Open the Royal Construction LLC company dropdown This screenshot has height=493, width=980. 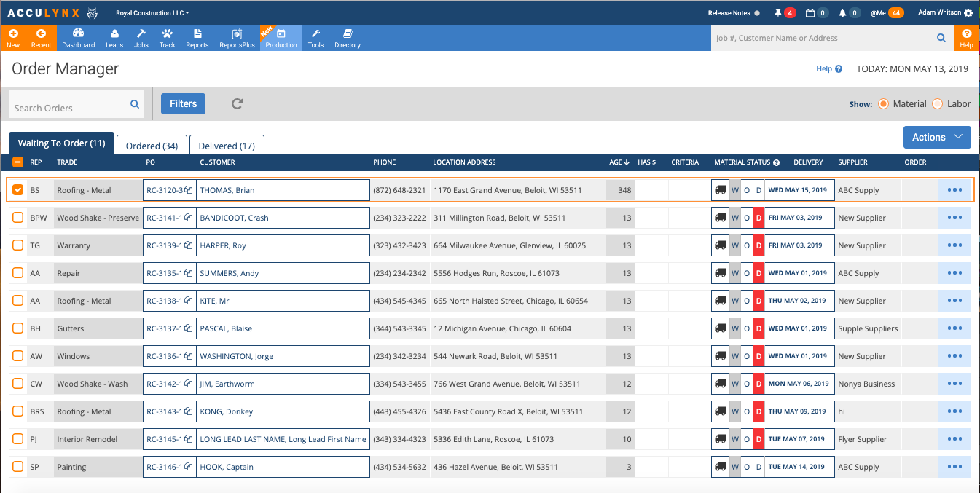click(152, 13)
